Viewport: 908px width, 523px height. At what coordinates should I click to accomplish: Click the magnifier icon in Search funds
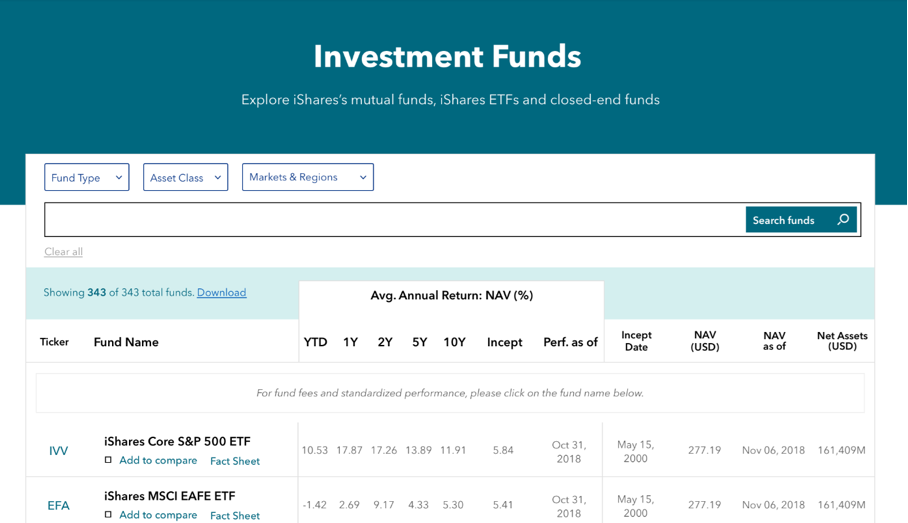[843, 220]
